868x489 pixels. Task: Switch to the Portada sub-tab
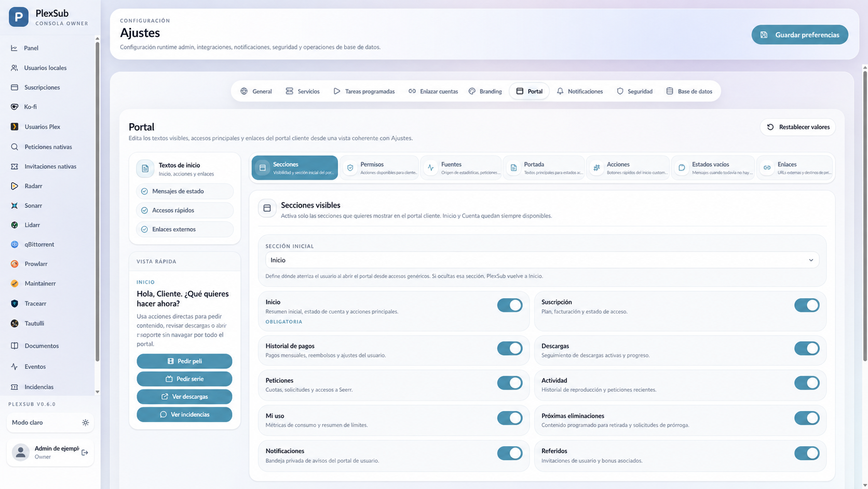[544, 168]
